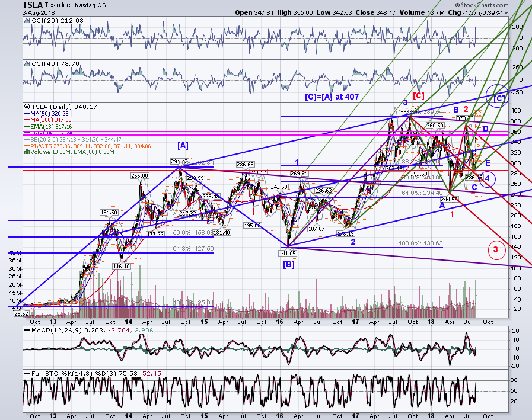532x420 pixels.
Task: Click the Volume legend bar icon
Action: [x=27, y=152]
